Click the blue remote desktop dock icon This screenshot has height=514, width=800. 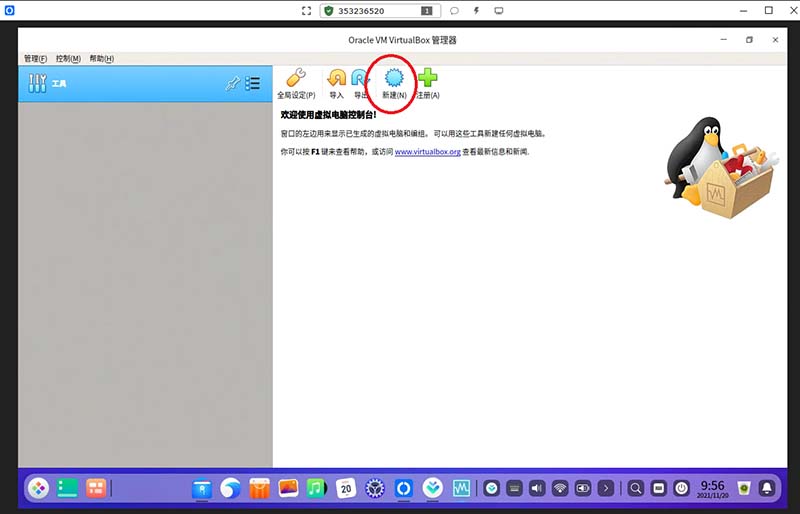click(x=404, y=488)
